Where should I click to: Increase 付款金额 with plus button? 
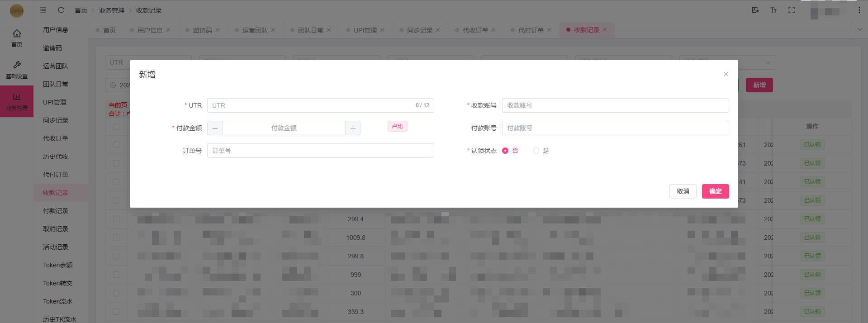353,128
